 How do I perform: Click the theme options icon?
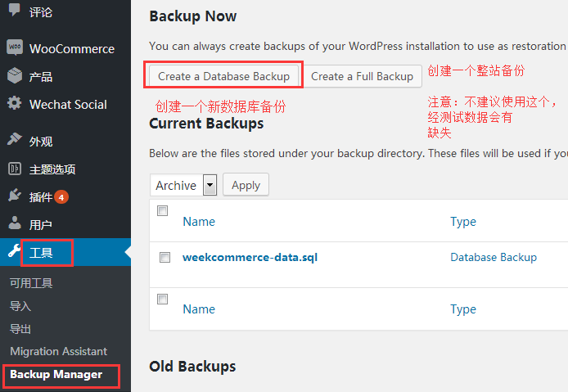coord(15,169)
